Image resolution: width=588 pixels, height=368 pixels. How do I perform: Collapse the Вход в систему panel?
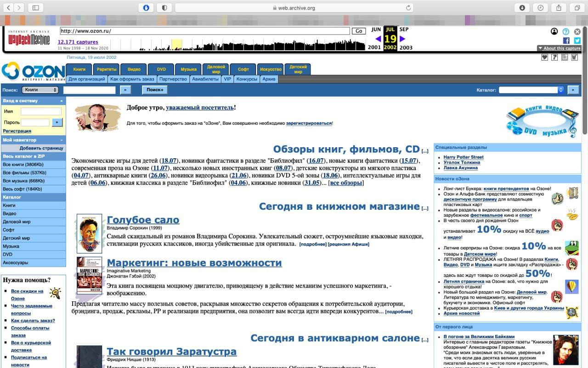61,101
